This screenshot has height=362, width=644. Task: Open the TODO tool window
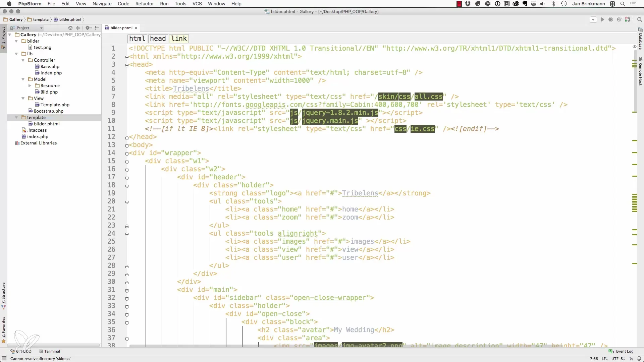[x=21, y=351]
